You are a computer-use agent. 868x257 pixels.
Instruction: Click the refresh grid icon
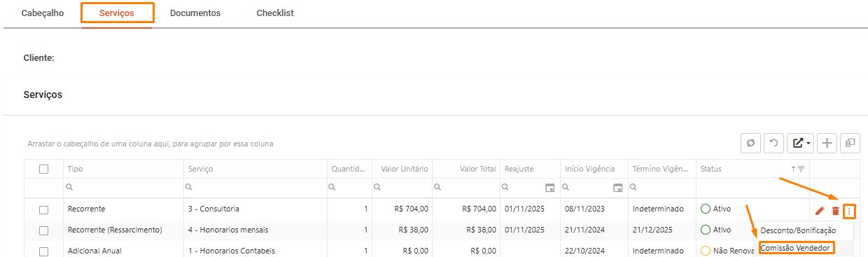750,143
